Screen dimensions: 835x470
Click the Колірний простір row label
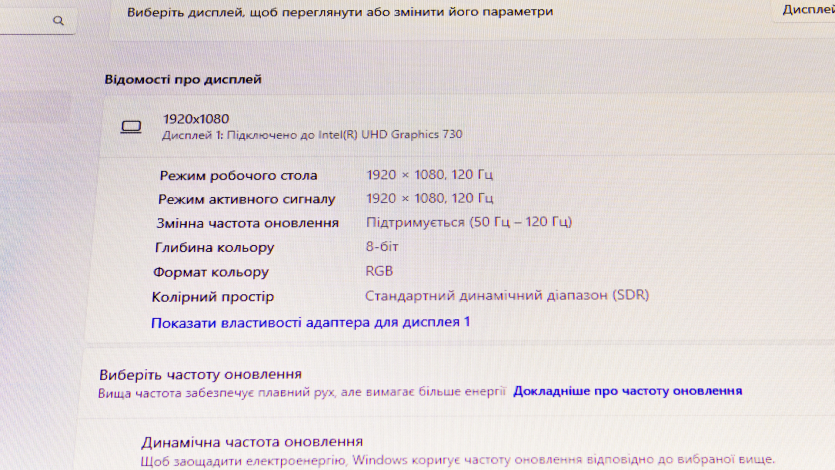(212, 297)
